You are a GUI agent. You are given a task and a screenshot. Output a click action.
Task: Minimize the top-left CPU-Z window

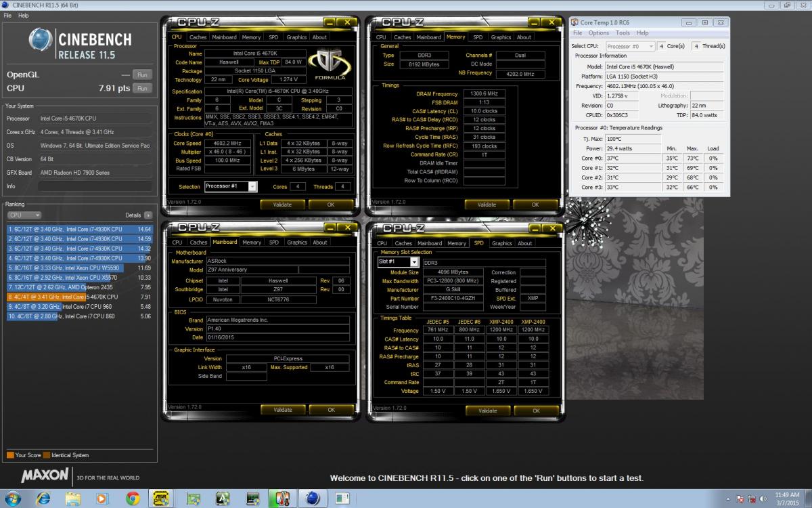pos(331,22)
